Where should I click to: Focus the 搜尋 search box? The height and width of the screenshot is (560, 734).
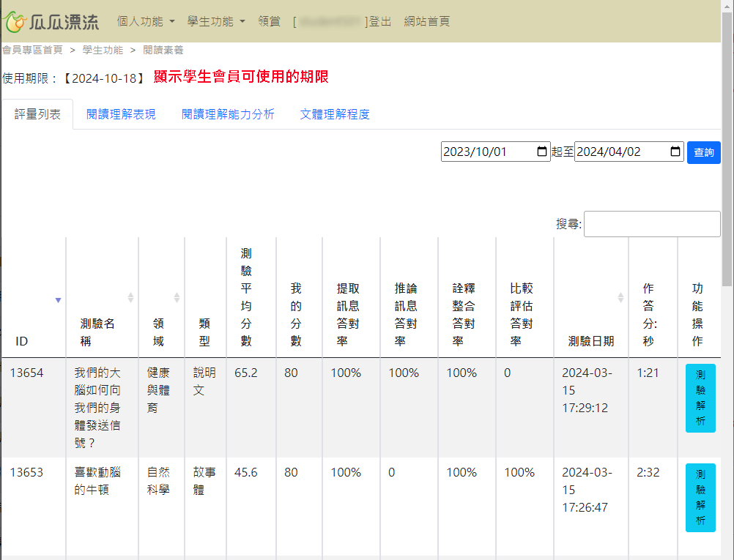652,224
